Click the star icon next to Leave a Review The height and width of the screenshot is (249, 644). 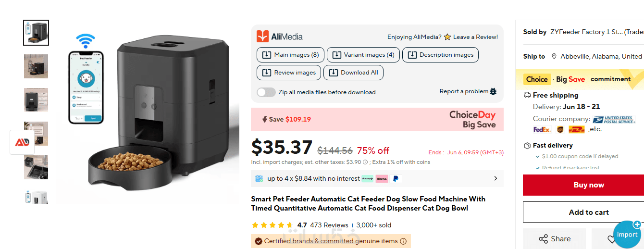point(447,37)
